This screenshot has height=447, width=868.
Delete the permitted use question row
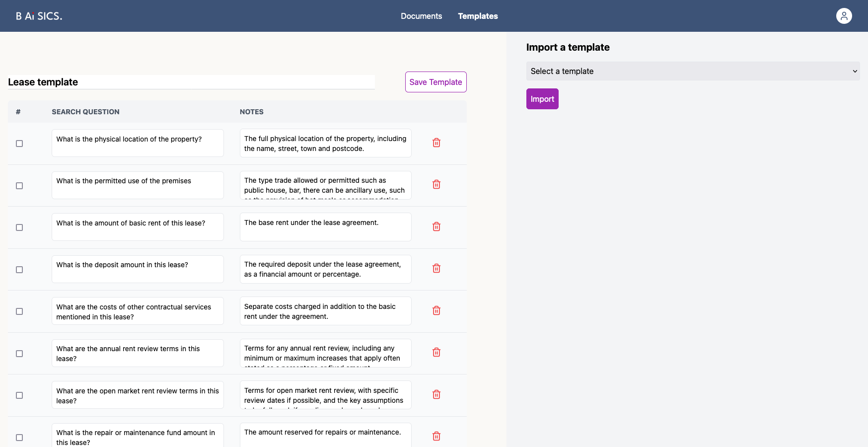[x=436, y=185]
